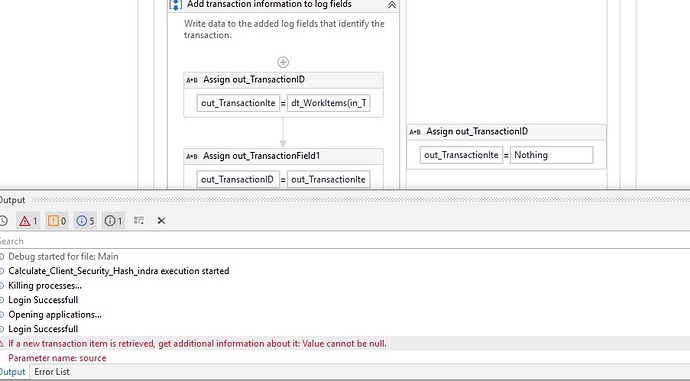Viewport: 690px width, 381px height.
Task: Click out_TransactionIte field beside Nothing
Action: 461,155
